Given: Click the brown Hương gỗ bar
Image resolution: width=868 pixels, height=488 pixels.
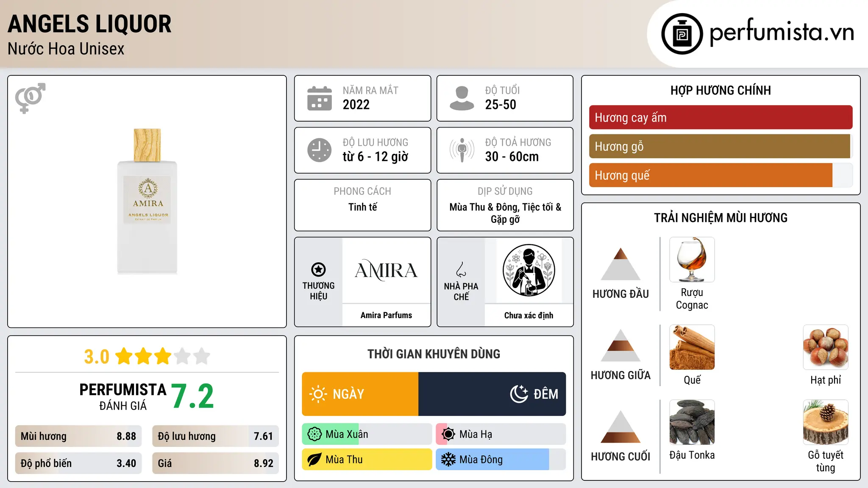Looking at the screenshot, I should click(x=720, y=146).
